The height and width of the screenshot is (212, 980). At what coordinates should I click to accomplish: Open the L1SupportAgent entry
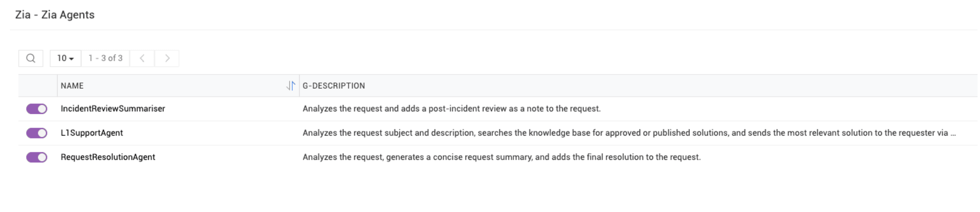[x=92, y=133]
